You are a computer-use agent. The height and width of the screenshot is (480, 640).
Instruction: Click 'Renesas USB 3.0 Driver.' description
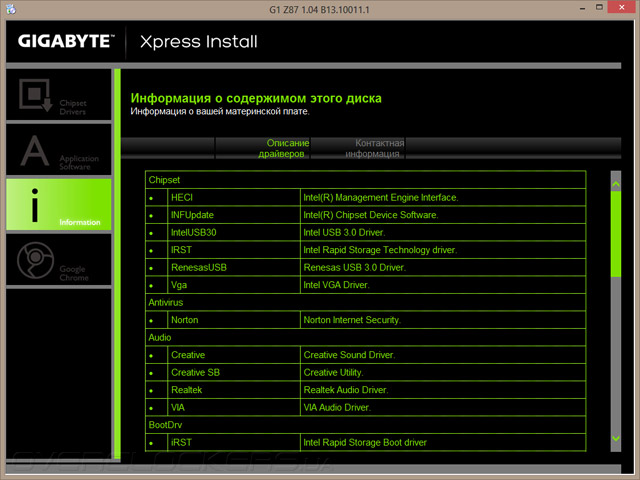pyautogui.click(x=354, y=268)
